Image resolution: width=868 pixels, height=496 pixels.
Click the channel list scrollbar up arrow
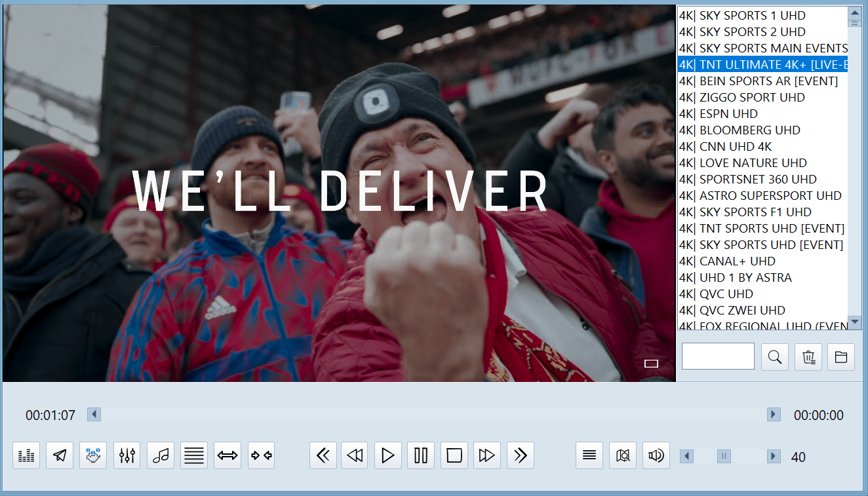coord(854,12)
